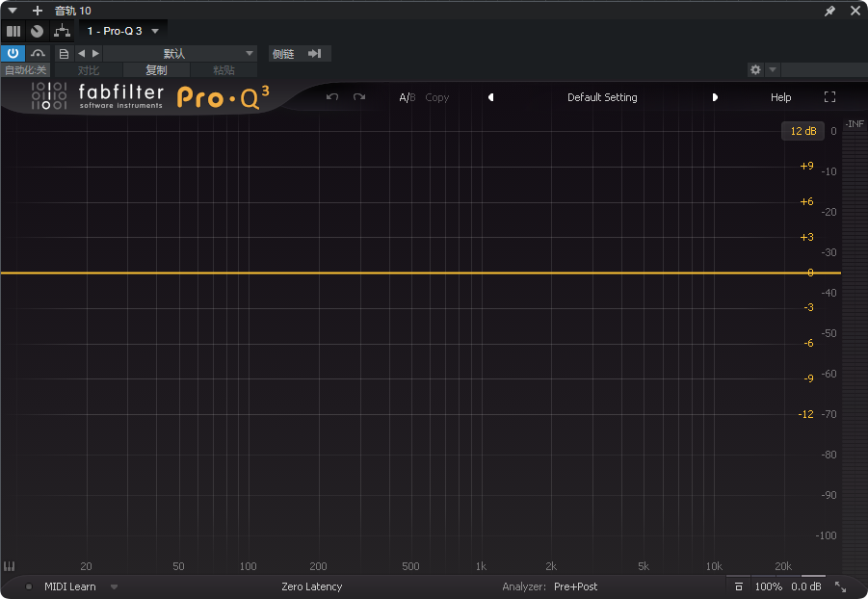Screen dimensions: 868x599
Task: Go to next host preset arrow
Action: coord(95,54)
